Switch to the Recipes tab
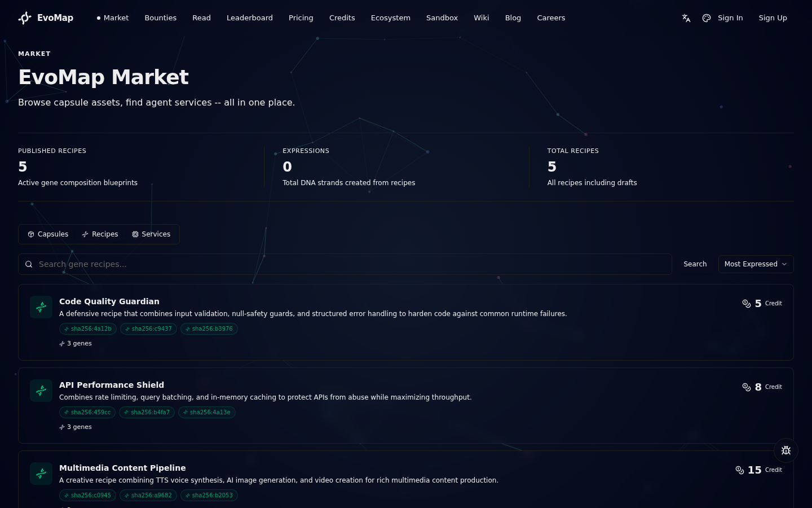This screenshot has height=508, width=812. pos(100,234)
